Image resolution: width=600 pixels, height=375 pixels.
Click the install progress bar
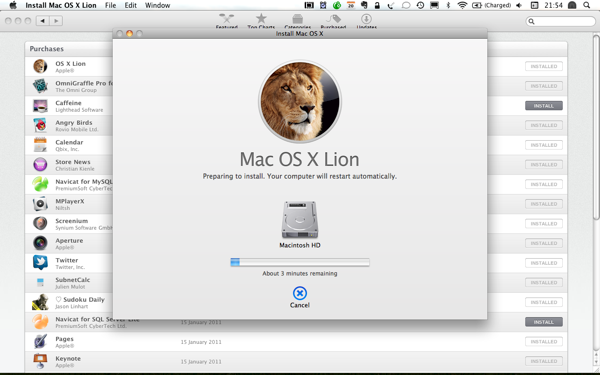[x=300, y=262]
